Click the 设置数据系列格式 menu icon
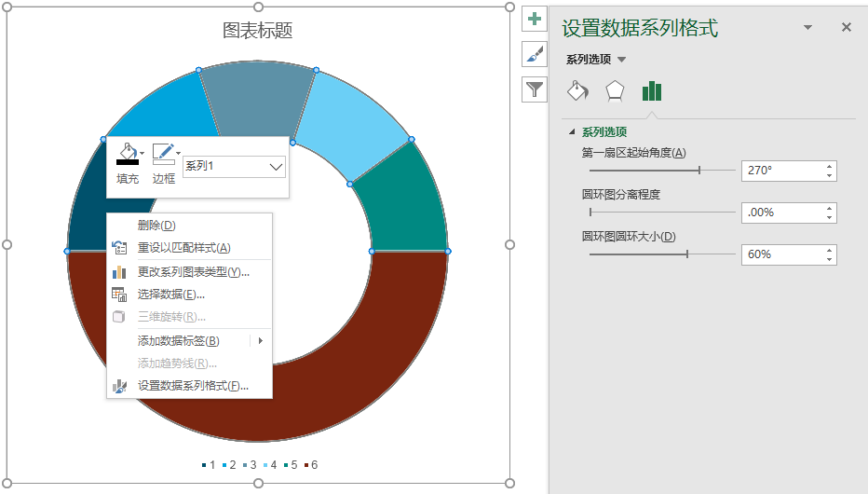 [x=119, y=386]
